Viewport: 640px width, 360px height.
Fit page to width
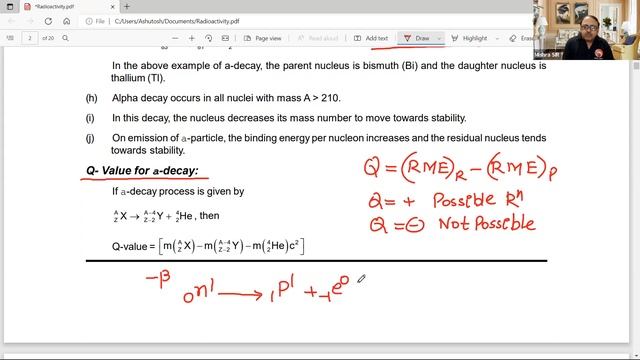click(x=225, y=38)
